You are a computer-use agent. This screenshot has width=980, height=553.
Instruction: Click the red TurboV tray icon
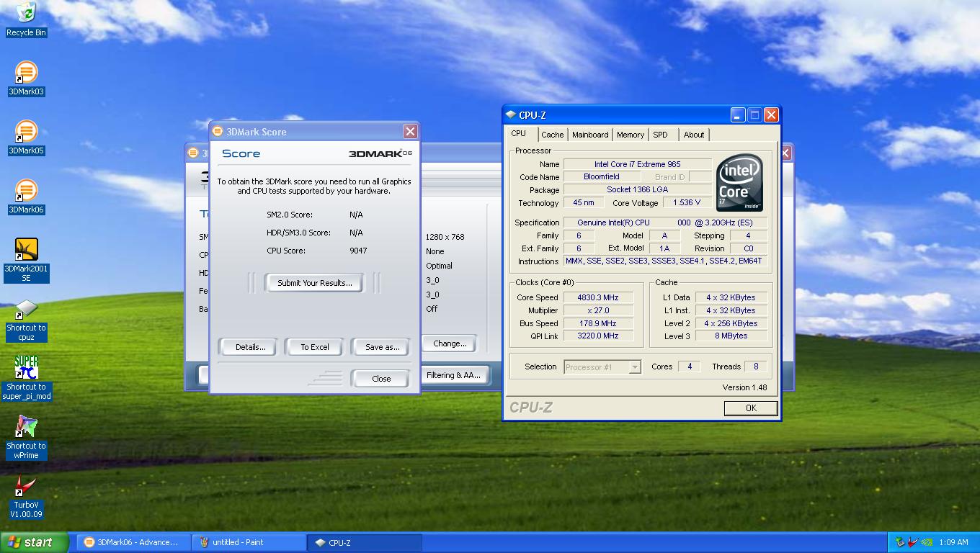(913, 542)
